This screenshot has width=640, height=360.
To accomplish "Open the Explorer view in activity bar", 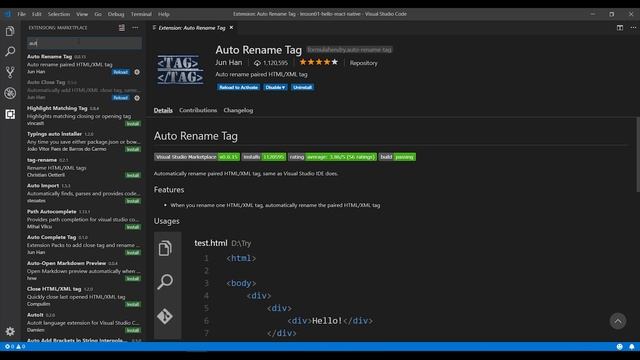I will pyautogui.click(x=10, y=31).
